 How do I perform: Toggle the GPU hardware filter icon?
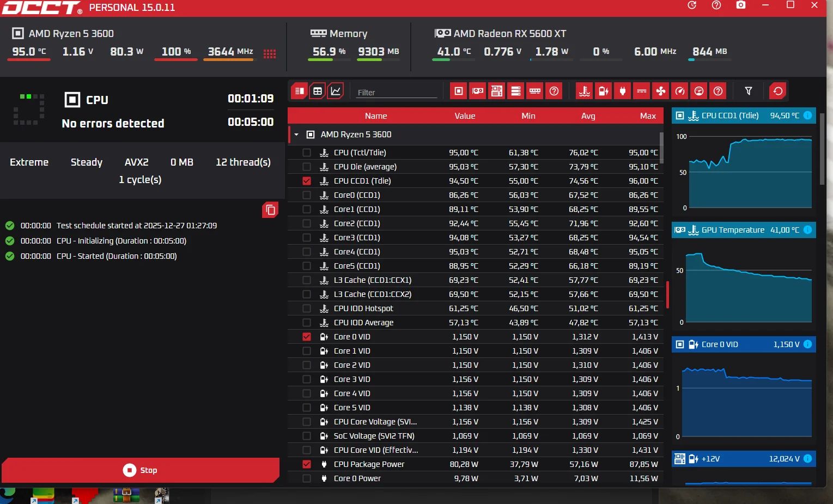(478, 91)
